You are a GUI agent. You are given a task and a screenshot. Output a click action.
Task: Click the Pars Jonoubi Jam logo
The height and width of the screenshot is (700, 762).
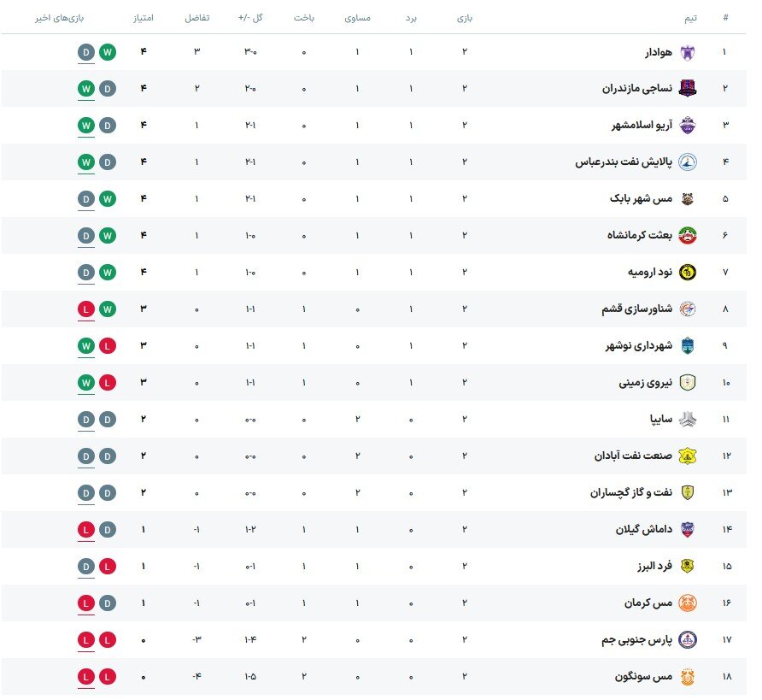[687, 639]
